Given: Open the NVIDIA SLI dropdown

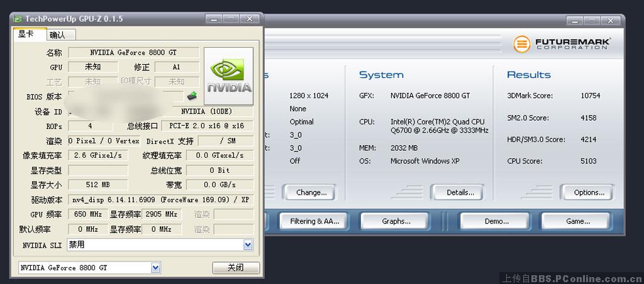Looking at the screenshot, I should point(248,245).
